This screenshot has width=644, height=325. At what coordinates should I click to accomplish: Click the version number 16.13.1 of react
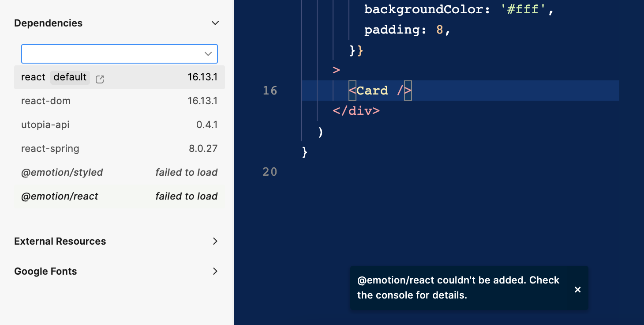203,77
